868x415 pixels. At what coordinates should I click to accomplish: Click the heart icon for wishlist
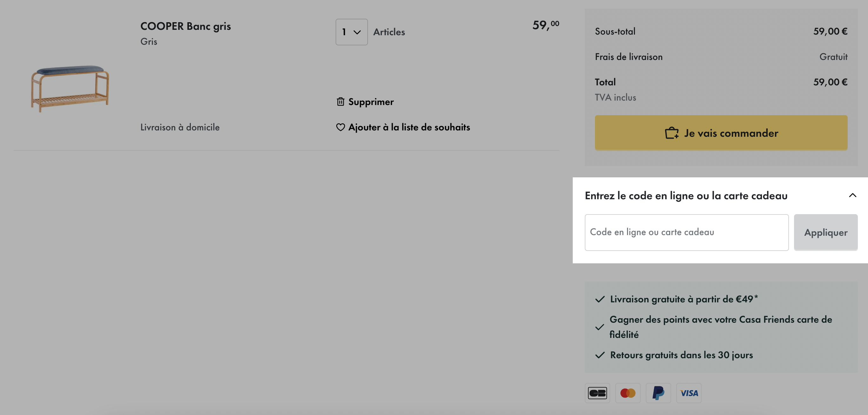pyautogui.click(x=340, y=127)
